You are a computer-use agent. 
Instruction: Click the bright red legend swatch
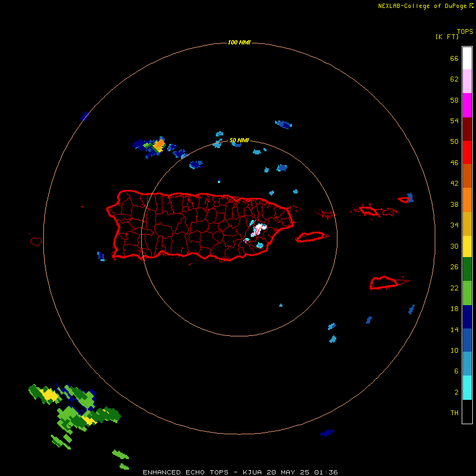[x=467, y=152]
